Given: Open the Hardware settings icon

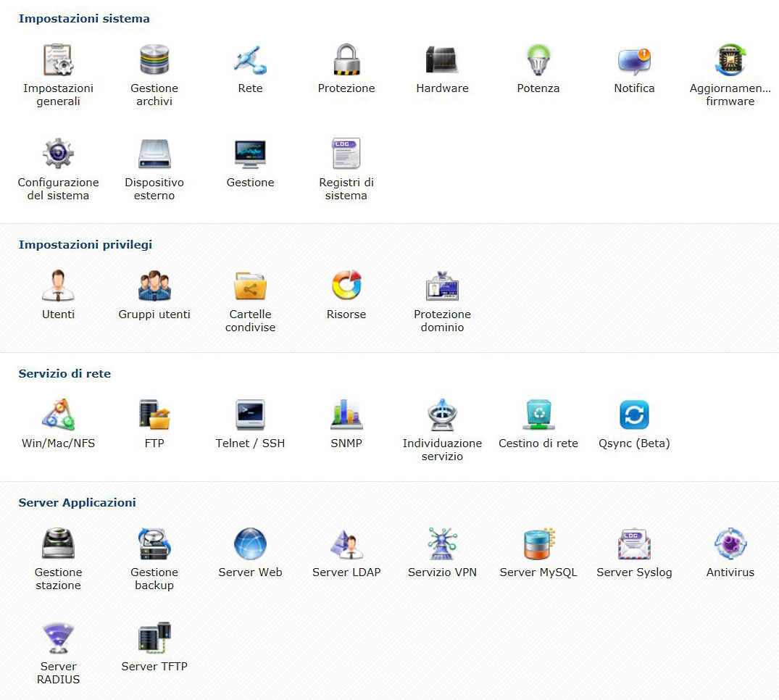Looking at the screenshot, I should pos(442,61).
